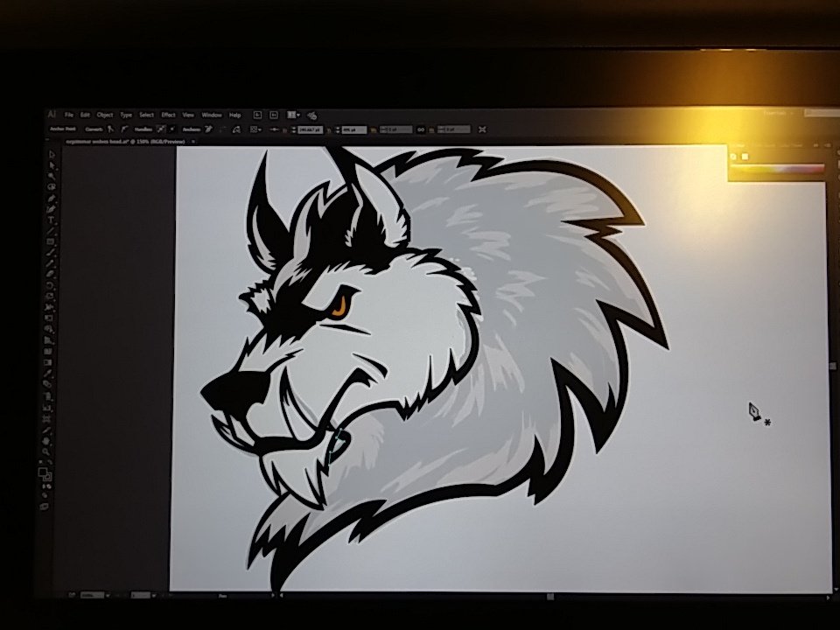Hide handles for selected anchor points
Viewport: 840px width, 630px height.
click(x=172, y=129)
